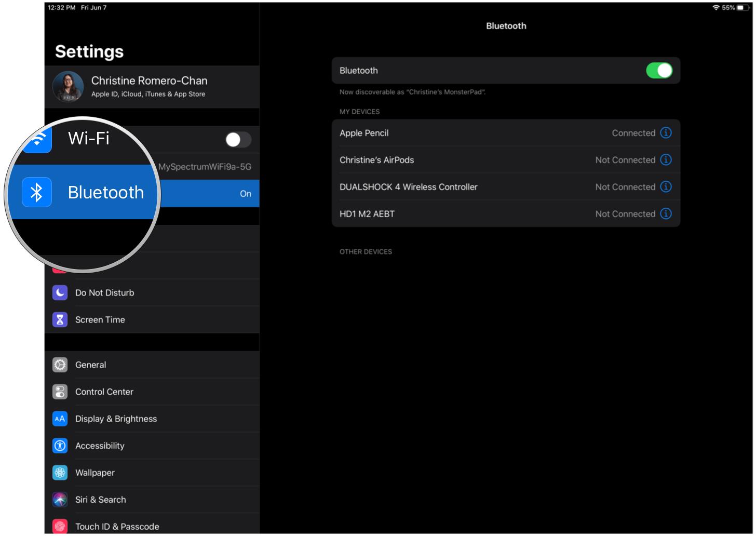The image size is (756, 536).
Task: Show info for Apple Pencil
Action: pyautogui.click(x=666, y=133)
